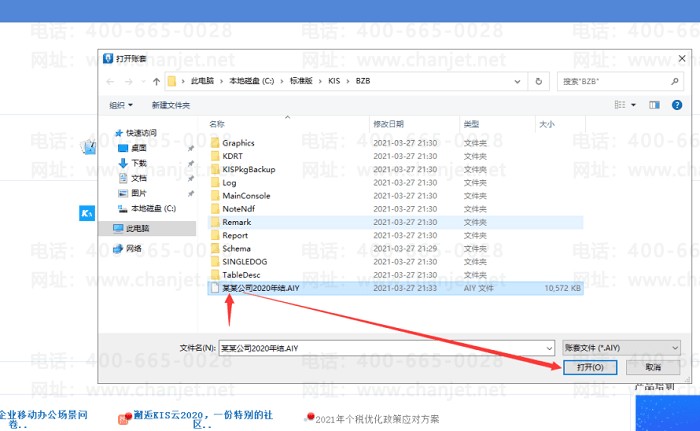Click the help question mark icon
Viewport: 700px width, 431px height.
tap(675, 104)
